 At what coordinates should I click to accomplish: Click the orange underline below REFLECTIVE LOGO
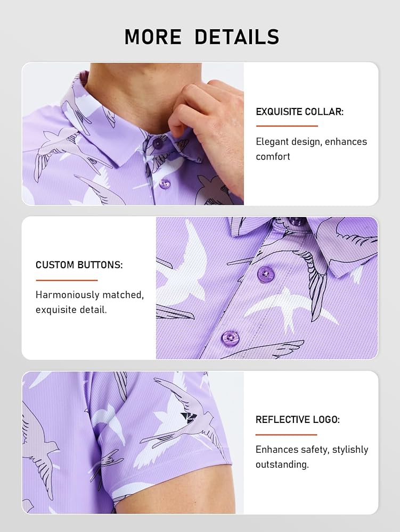(x=286, y=435)
